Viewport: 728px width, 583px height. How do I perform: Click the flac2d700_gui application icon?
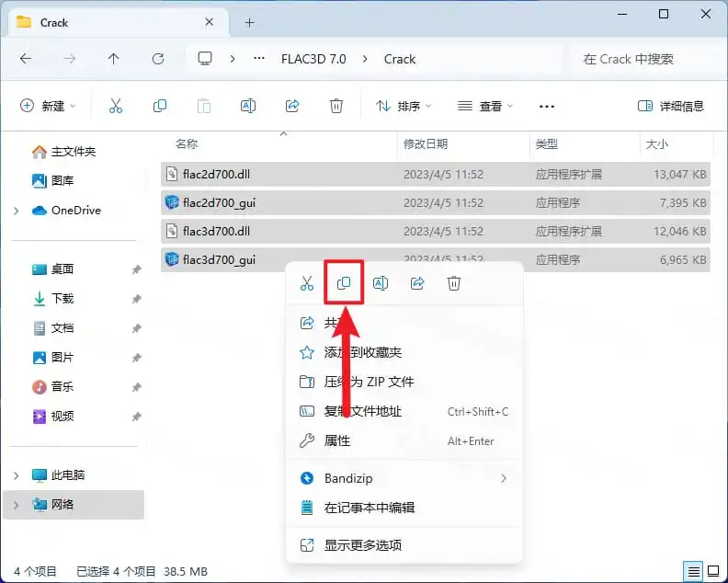click(172, 202)
